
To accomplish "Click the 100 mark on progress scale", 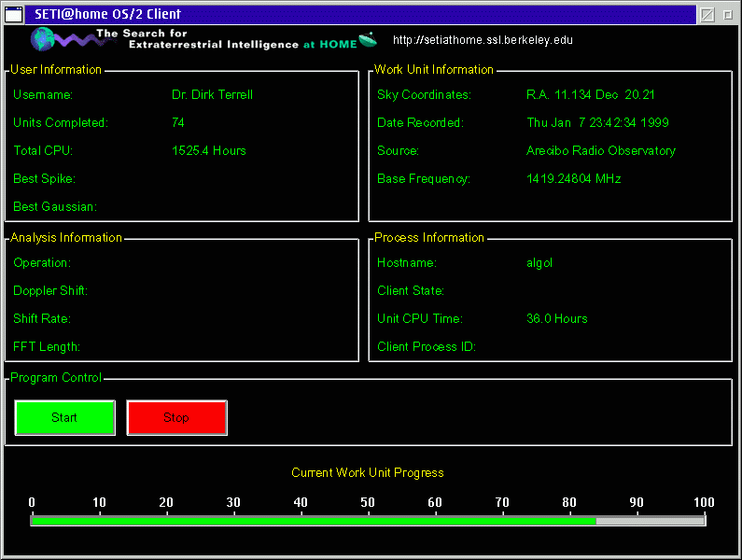I will click(x=704, y=502).
